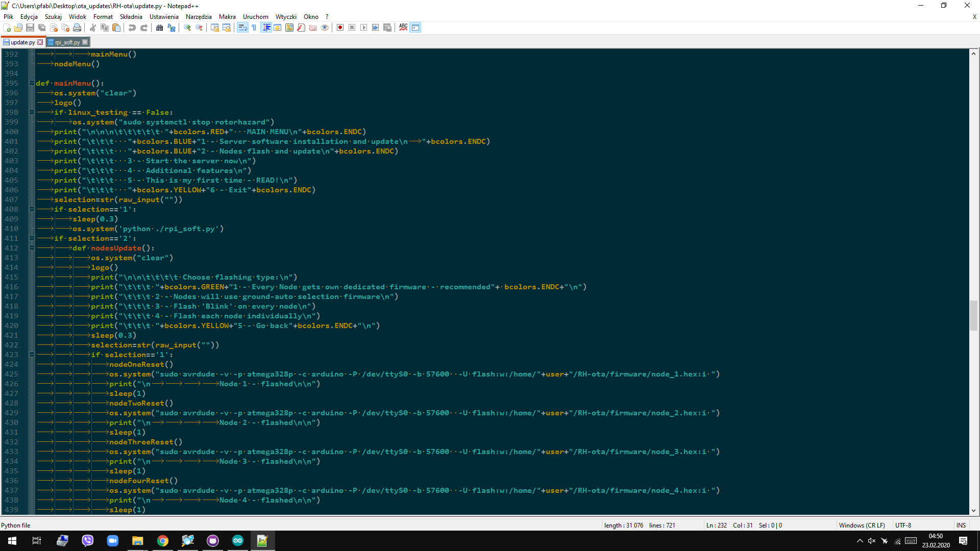This screenshot has width=980, height=551.
Task: Collapse fold at line 398 if linux_testing
Action: tap(32, 112)
